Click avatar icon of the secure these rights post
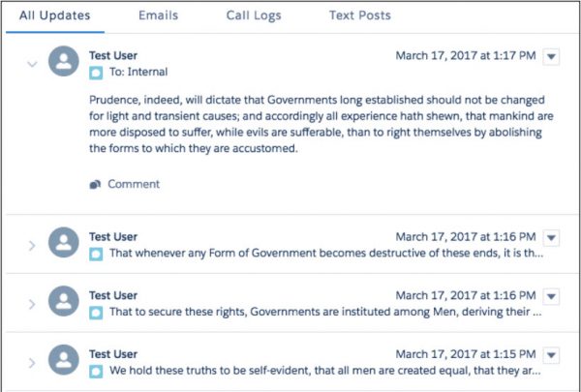Screen dimensions: 581x392 64,301
